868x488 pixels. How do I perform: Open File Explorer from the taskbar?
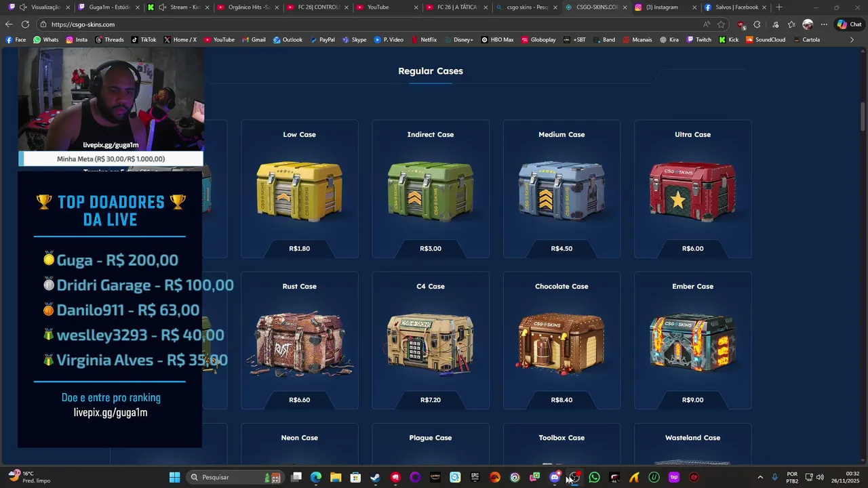click(336, 477)
